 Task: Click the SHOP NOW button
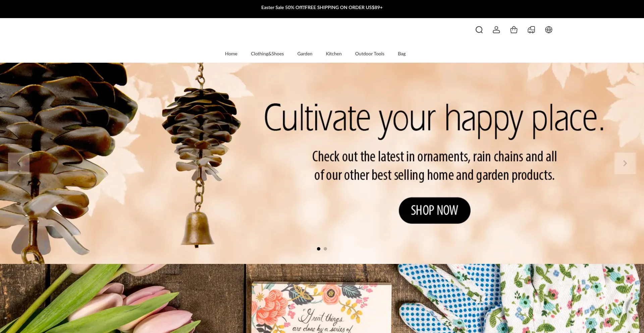click(434, 210)
